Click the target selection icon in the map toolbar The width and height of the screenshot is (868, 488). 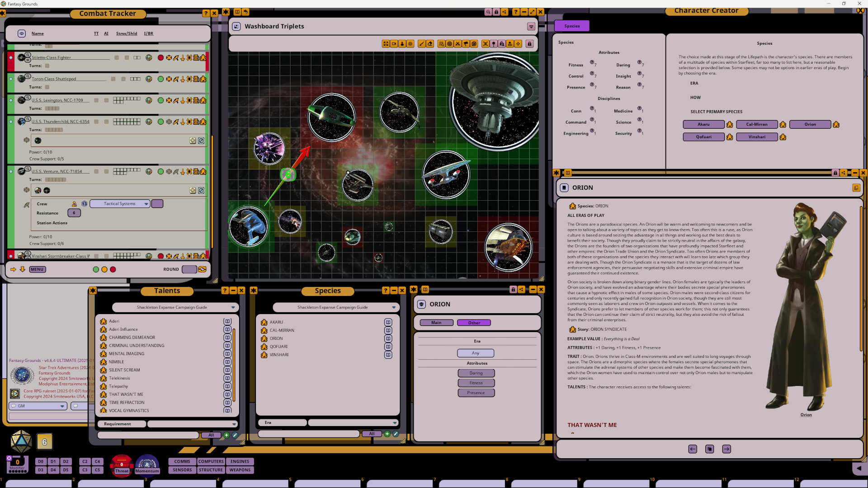pyautogui.click(x=449, y=43)
